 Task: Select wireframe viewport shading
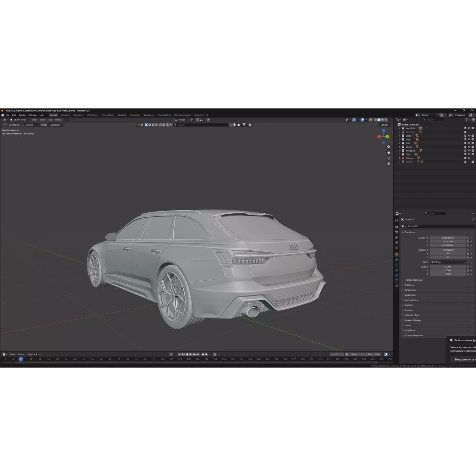pos(375,120)
